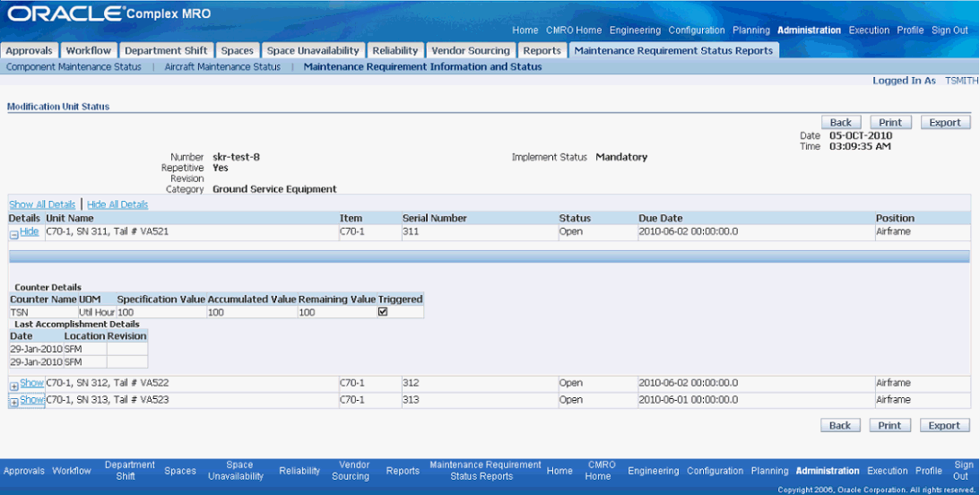Viewport: 980px width, 495px height.
Task: Click Engineering in footer navigation
Action: point(653,471)
